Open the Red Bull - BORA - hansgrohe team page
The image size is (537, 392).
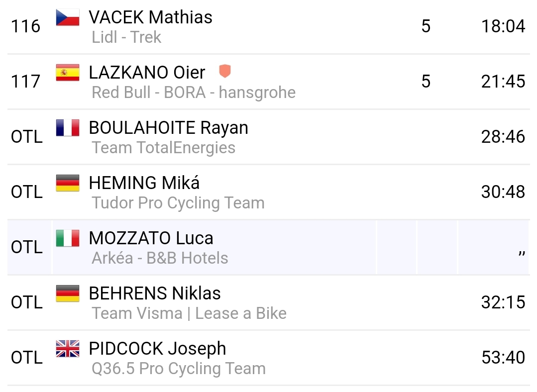(194, 93)
